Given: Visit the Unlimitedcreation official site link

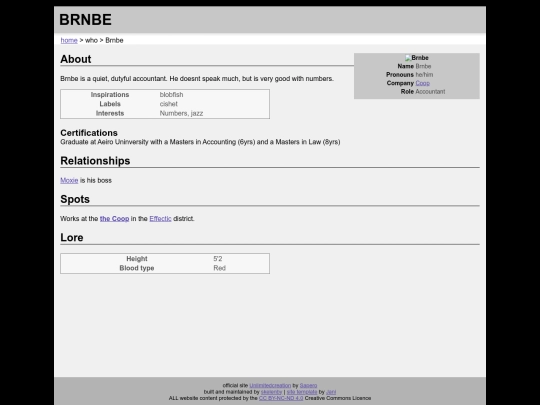Looking at the screenshot, I should click(x=270, y=385).
